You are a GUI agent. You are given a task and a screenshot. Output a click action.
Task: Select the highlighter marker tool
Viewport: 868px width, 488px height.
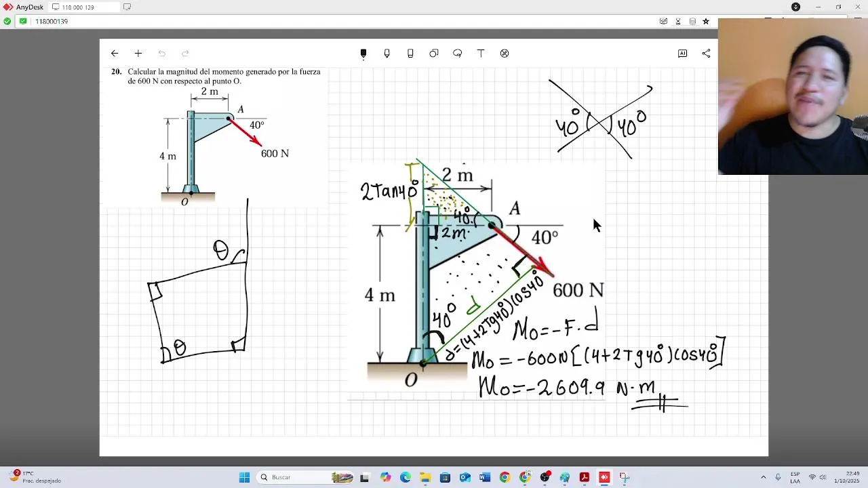pyautogui.click(x=387, y=54)
